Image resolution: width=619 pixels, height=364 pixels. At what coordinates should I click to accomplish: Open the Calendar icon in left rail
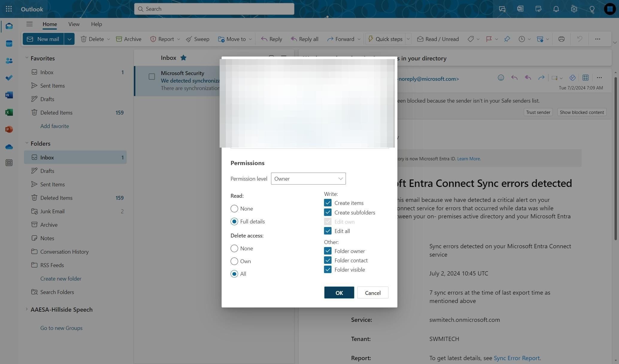point(9,44)
